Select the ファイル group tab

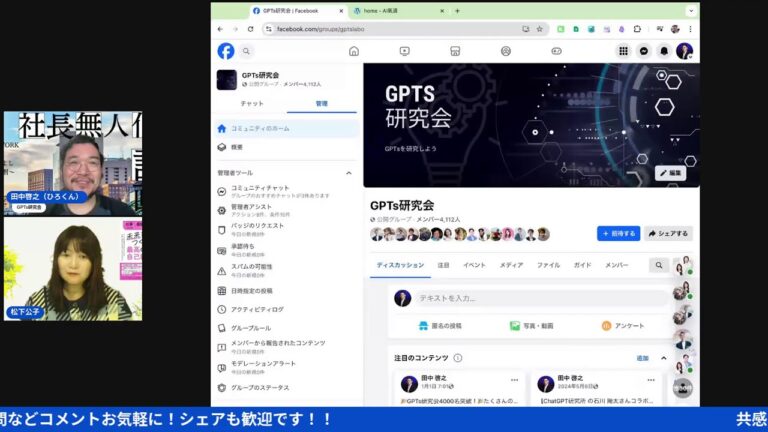[548, 265]
